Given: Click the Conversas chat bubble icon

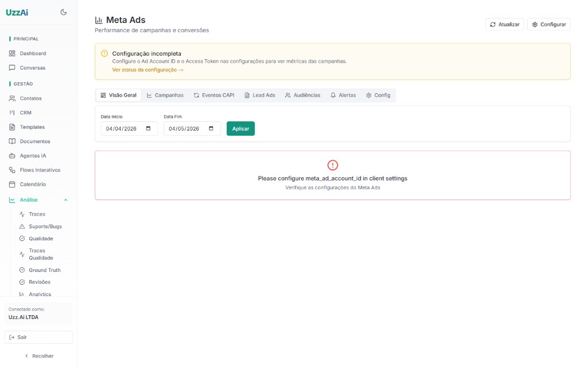Looking at the screenshot, I should tap(12, 68).
